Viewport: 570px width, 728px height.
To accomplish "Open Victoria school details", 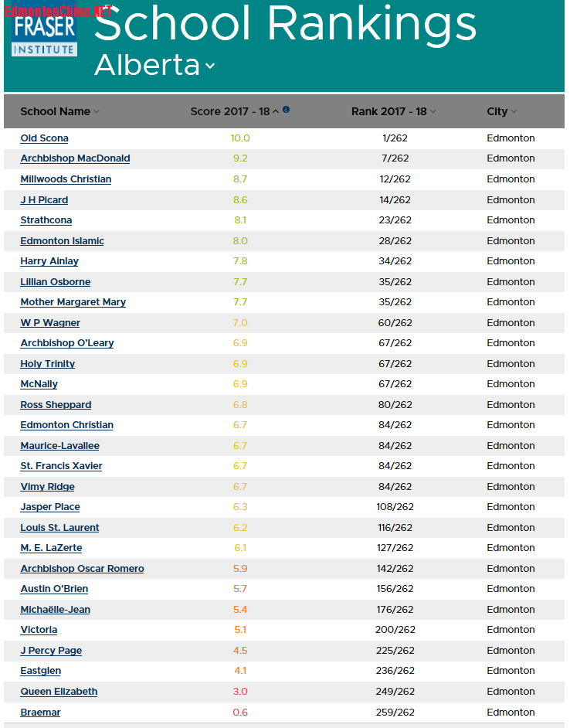I will click(x=39, y=629).
